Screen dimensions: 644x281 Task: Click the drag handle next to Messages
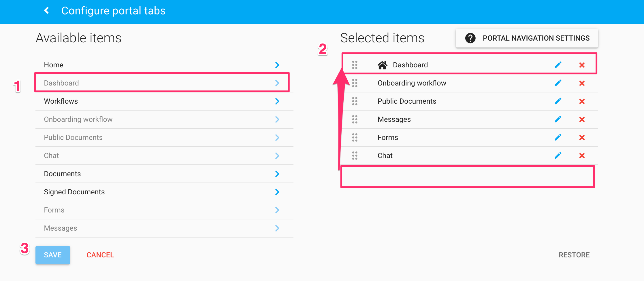[355, 119]
